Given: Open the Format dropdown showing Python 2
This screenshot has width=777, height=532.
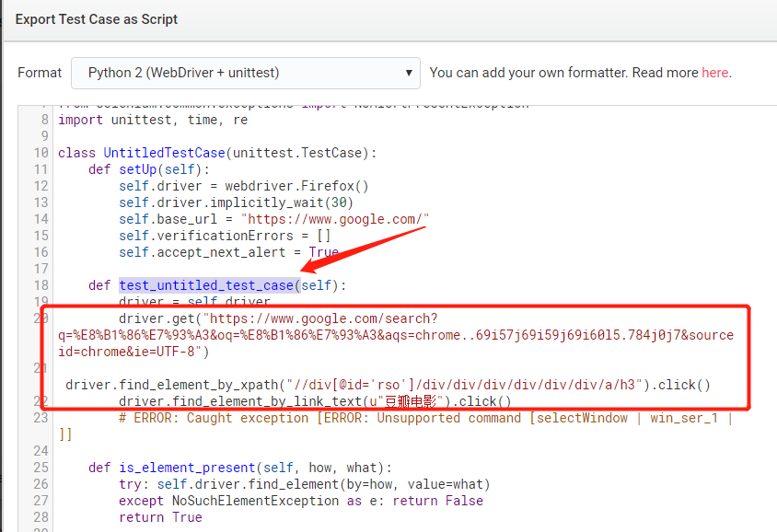Looking at the screenshot, I should tap(246, 73).
